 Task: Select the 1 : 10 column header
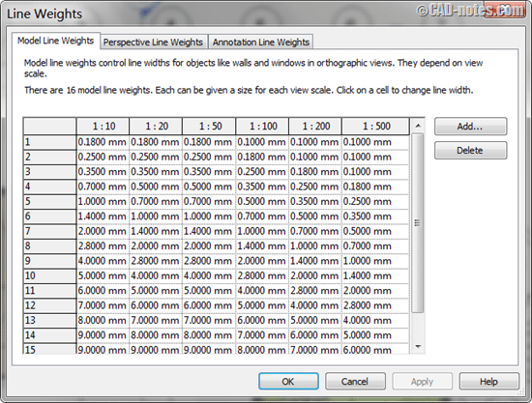coord(103,126)
